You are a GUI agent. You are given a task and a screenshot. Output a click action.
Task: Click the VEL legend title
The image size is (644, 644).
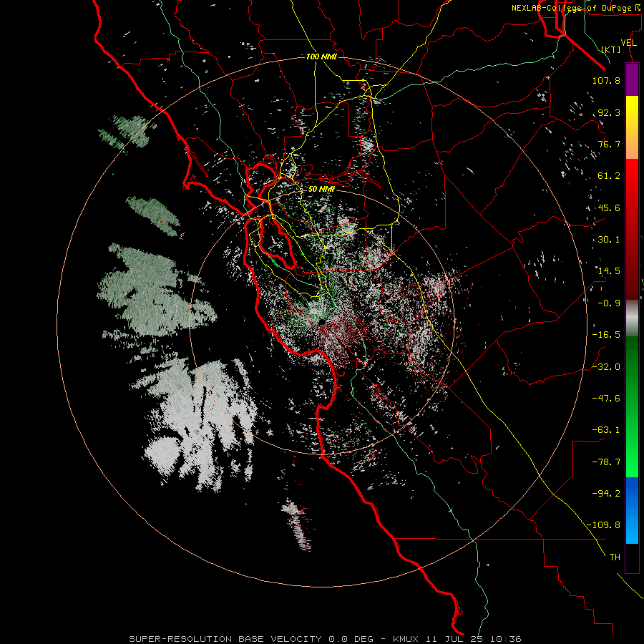click(628, 43)
